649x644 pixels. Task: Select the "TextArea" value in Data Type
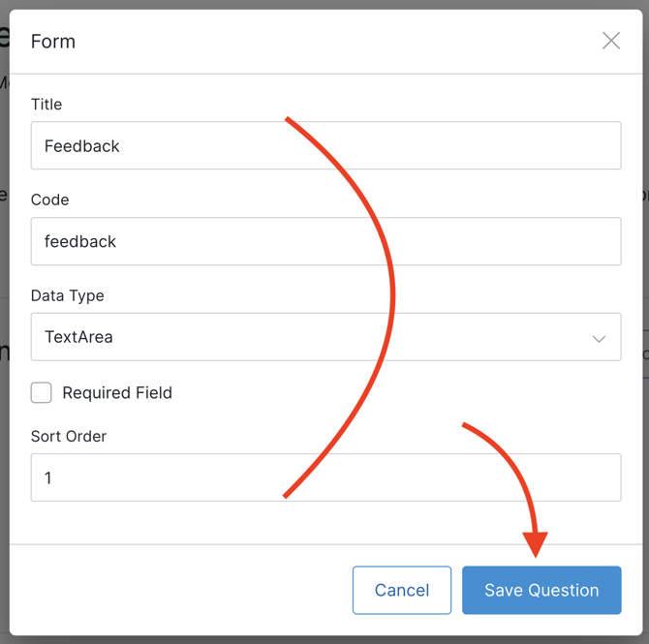(x=78, y=337)
